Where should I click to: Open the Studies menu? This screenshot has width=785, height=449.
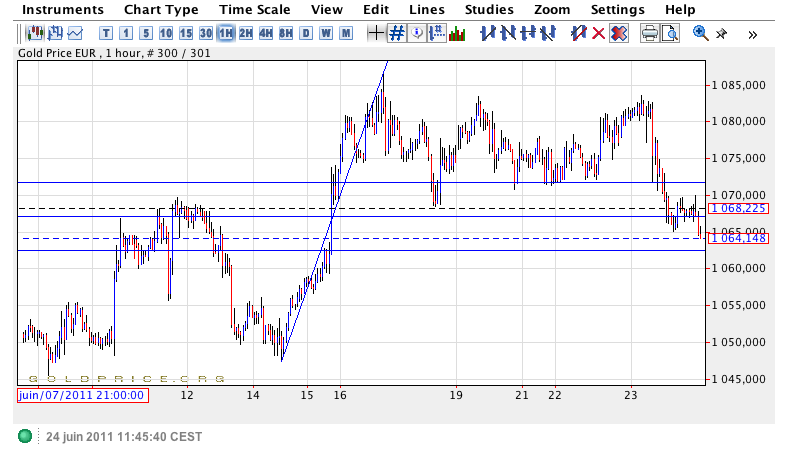coord(489,9)
